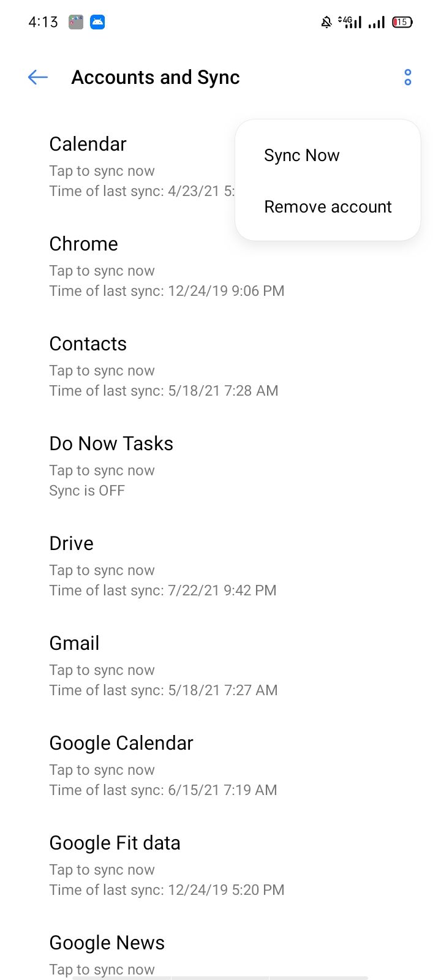Choose Remove account option
This screenshot has height=980, width=441.
[x=328, y=207]
